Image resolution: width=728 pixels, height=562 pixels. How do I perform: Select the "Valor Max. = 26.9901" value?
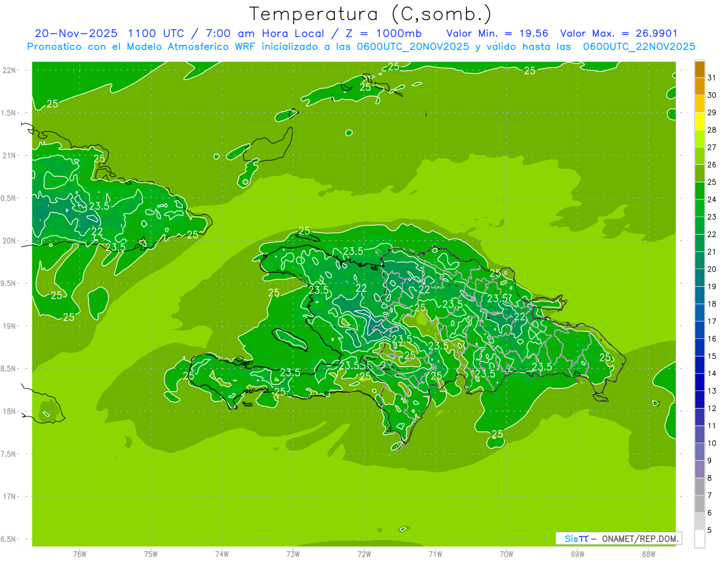tap(619, 33)
